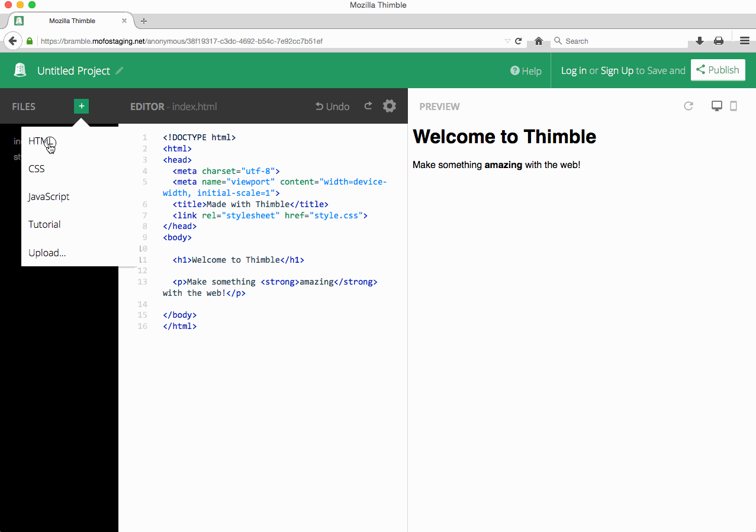The height and width of the screenshot is (532, 756).
Task: Click the Help question mark icon
Action: tap(514, 70)
